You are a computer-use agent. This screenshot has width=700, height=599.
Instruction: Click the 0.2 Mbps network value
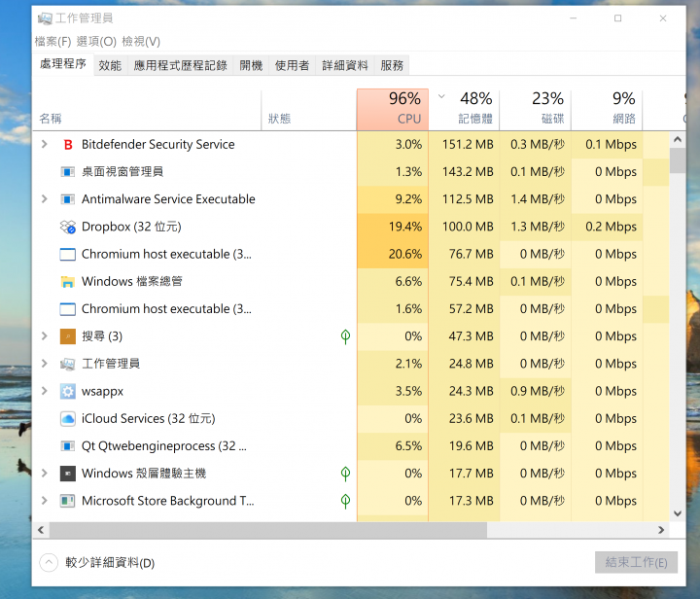tap(612, 227)
